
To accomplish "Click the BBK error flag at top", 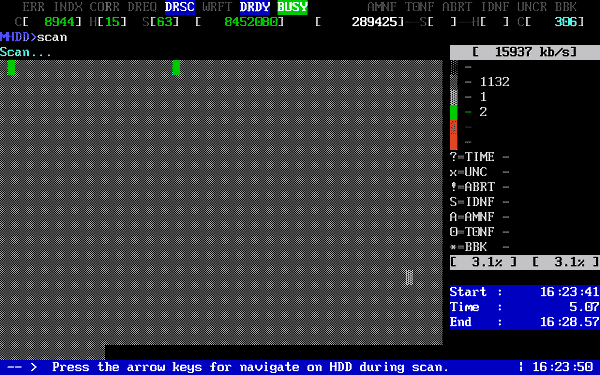I will pyautogui.click(x=566, y=7).
